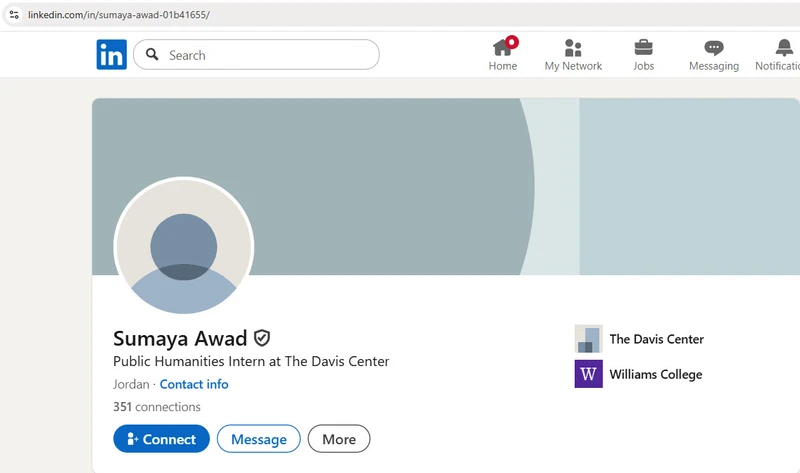This screenshot has width=800, height=473.
Task: Click the Williams College logo
Action: click(x=588, y=374)
